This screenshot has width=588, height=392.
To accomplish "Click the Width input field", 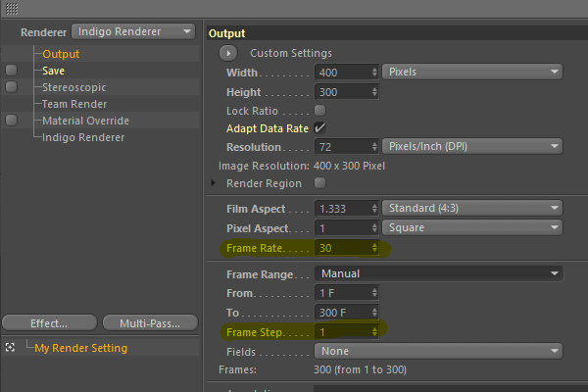I will click(341, 73).
